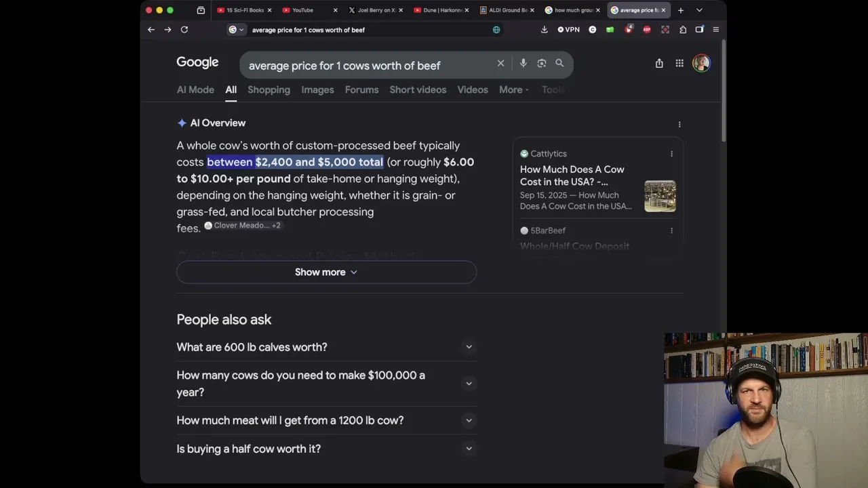The image size is (868, 488).
Task: Switch to the 15 Sci-Fi Books tab
Action: click(x=243, y=10)
